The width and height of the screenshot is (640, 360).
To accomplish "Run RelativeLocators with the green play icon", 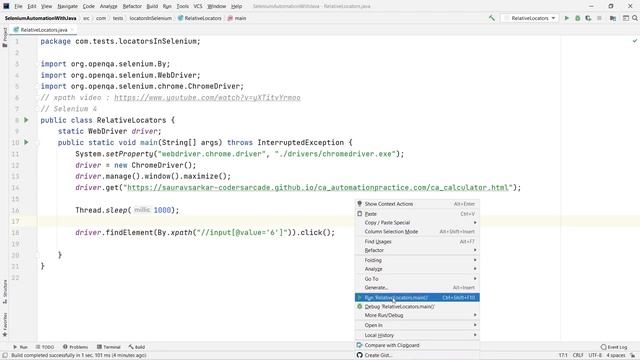I will 567,18.
